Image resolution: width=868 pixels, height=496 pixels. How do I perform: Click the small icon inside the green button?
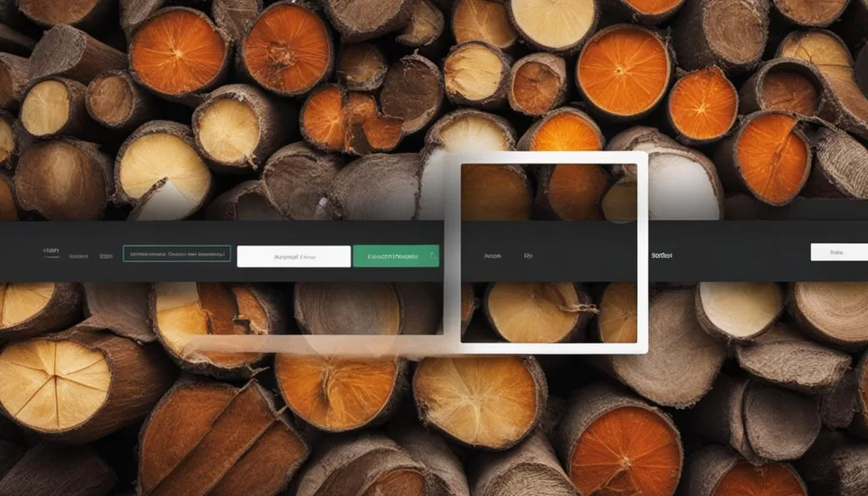432,255
